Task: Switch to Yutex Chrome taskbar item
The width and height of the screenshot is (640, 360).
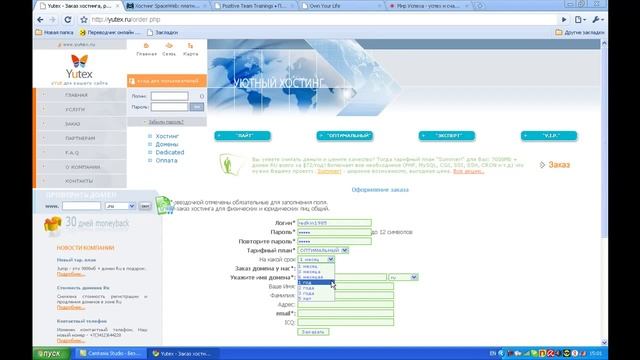Action: coord(182,353)
